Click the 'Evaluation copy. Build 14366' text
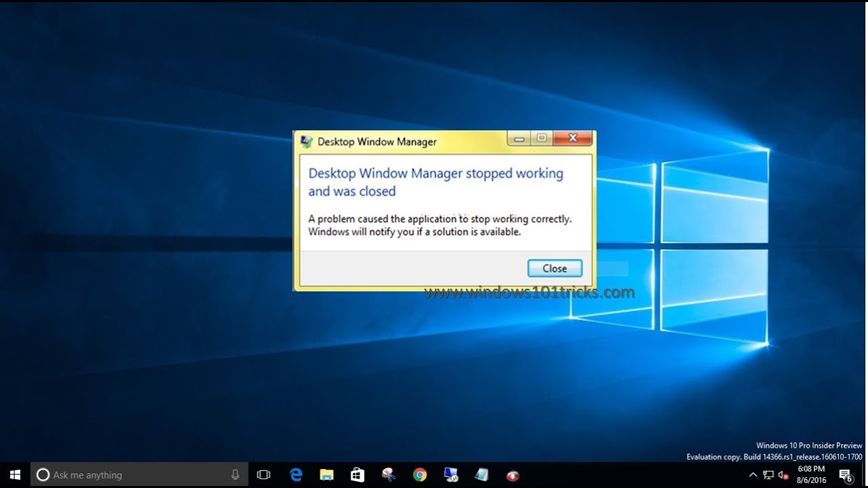 pos(774,457)
